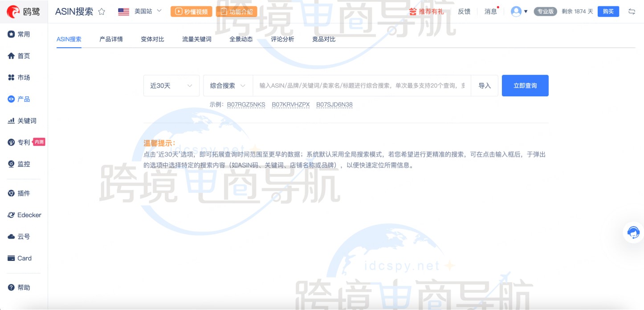
Task: Open the customer service chat bubble
Action: coord(633,232)
